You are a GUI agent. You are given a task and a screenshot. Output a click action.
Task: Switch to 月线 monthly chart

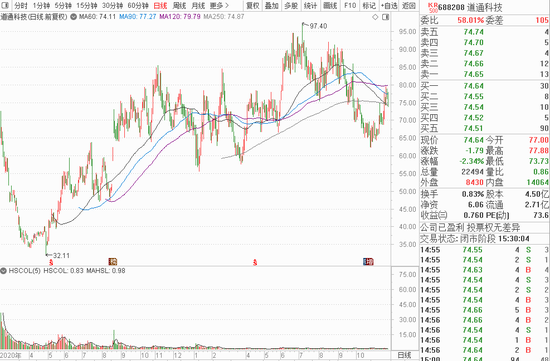coord(198,6)
